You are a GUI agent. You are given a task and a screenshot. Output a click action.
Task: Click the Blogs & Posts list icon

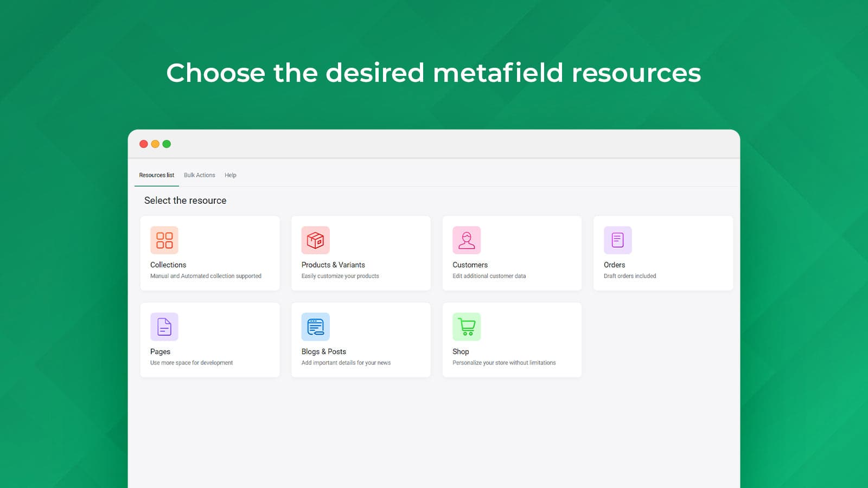[x=316, y=326]
